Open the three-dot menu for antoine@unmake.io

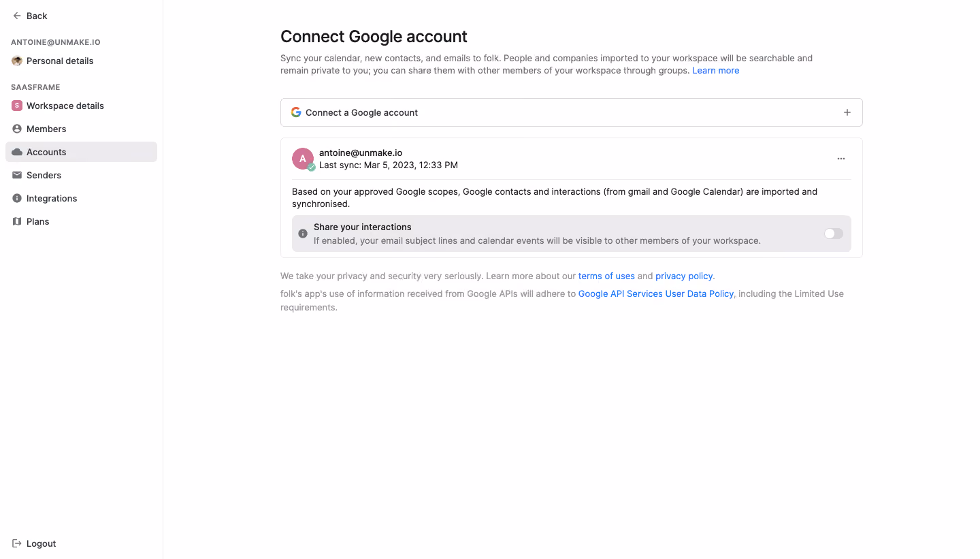tap(841, 159)
